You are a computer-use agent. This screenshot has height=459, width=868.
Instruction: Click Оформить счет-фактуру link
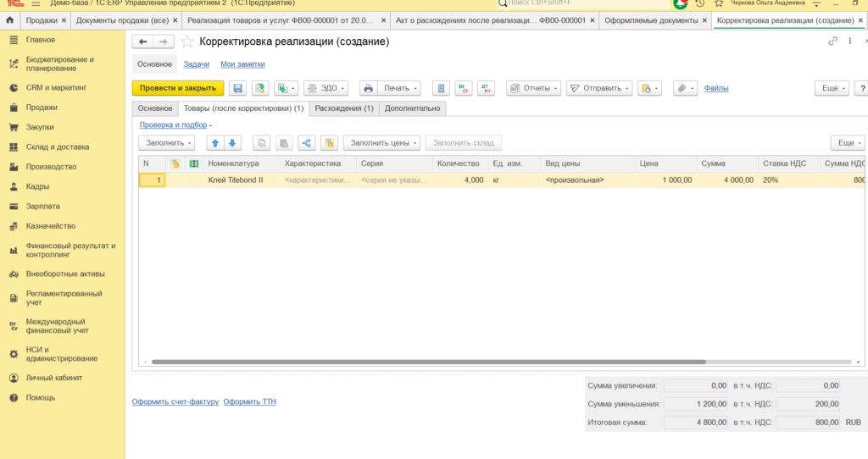tap(175, 402)
